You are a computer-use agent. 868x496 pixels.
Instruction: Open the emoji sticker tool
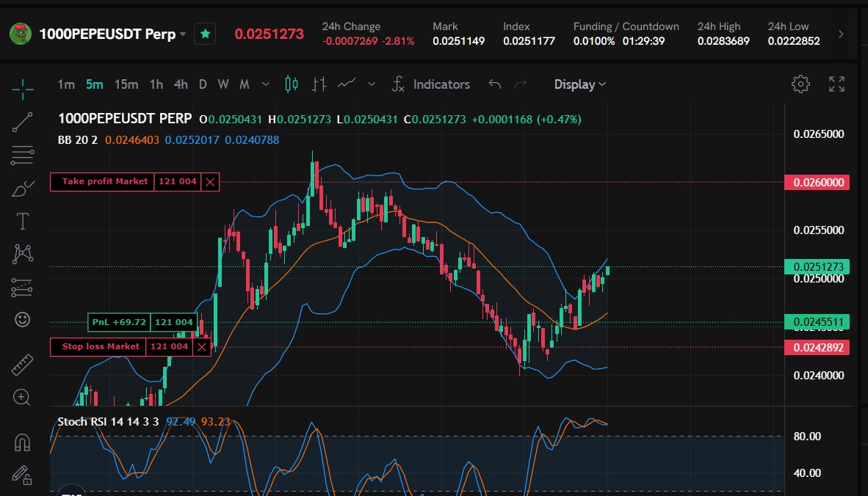(21, 319)
